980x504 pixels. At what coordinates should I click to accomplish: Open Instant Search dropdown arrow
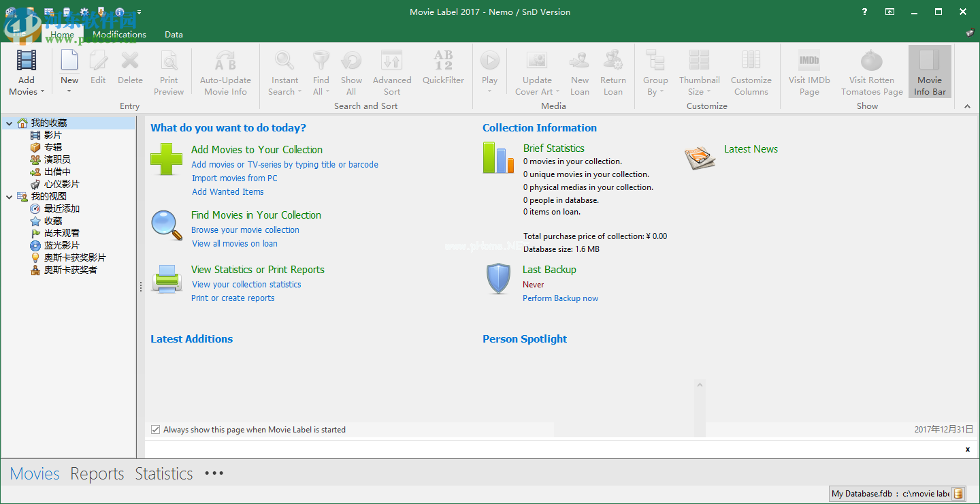(x=300, y=92)
